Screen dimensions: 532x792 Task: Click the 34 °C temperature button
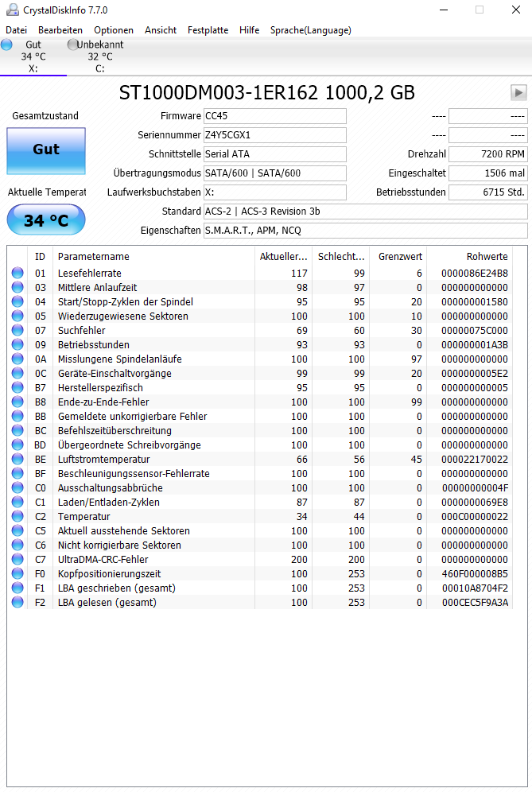click(x=46, y=219)
